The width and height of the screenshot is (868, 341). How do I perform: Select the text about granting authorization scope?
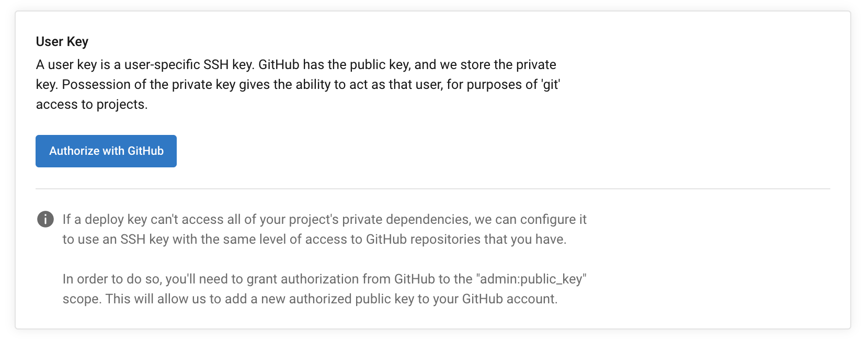(324, 289)
